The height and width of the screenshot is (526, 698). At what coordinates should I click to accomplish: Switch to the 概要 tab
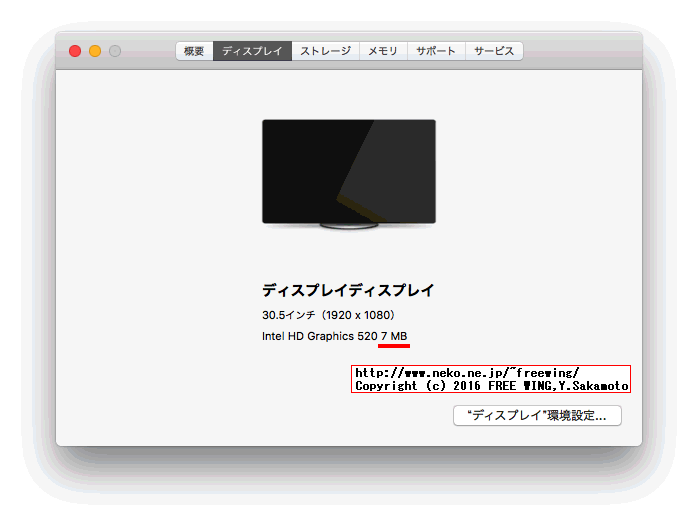tap(195, 51)
